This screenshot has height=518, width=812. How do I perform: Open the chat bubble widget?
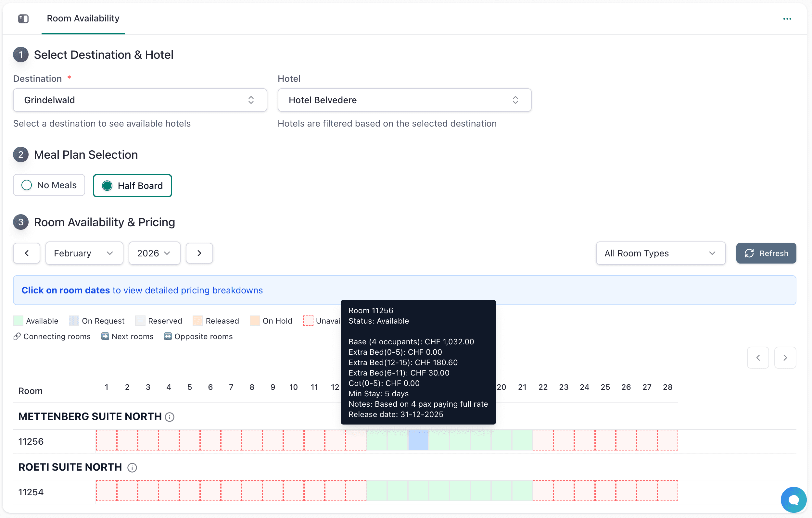point(793,500)
